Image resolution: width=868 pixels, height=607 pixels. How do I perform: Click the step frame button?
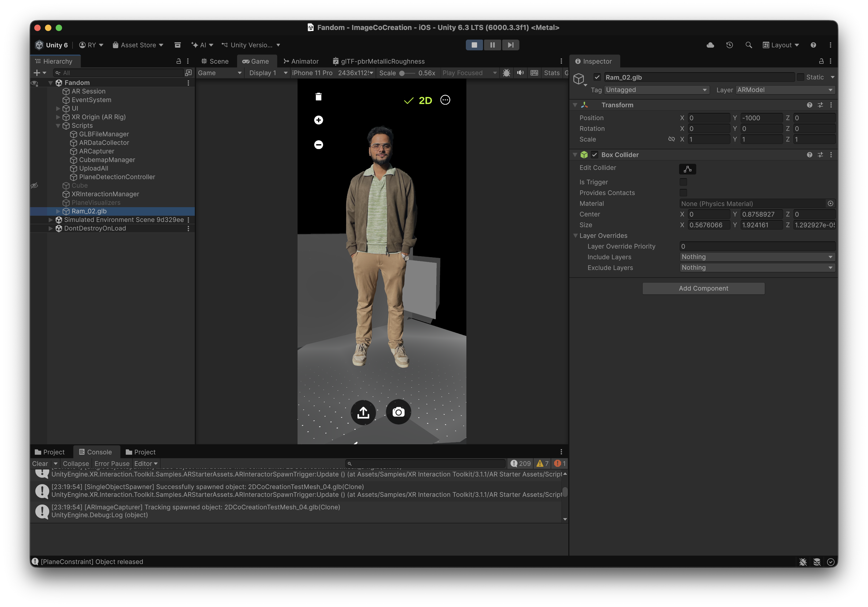point(510,45)
